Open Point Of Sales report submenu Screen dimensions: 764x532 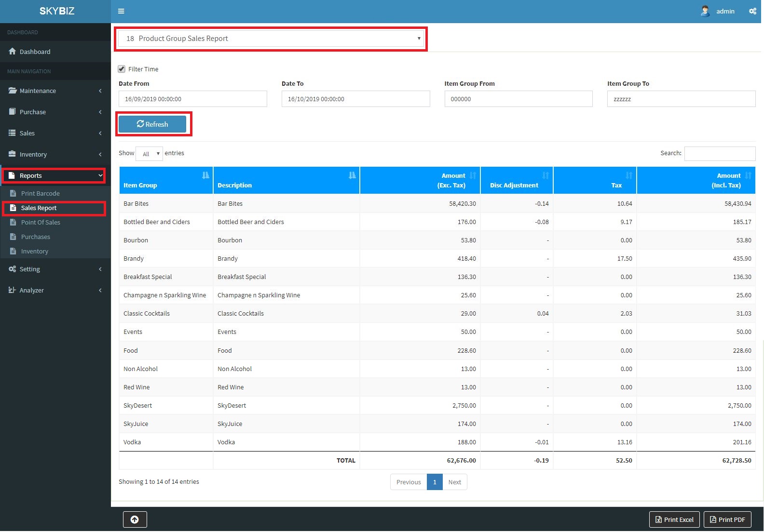click(41, 222)
